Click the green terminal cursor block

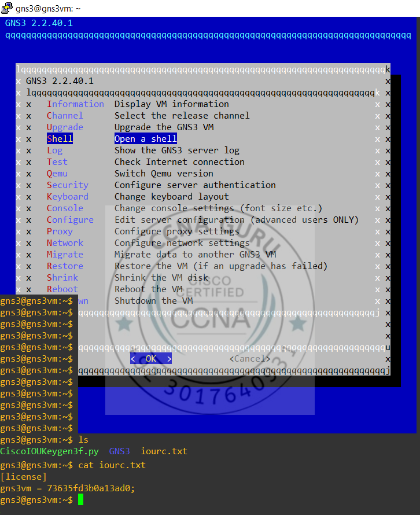pyautogui.click(x=81, y=500)
